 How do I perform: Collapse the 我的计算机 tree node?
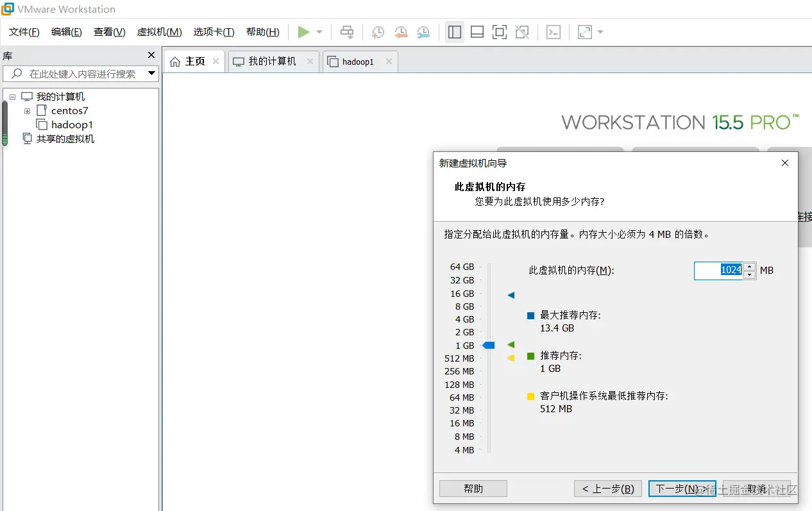click(12, 97)
